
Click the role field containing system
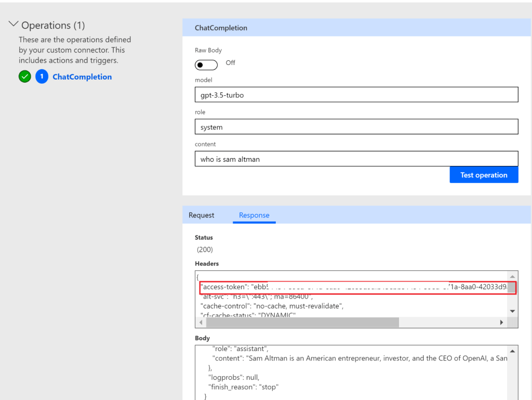click(x=356, y=127)
